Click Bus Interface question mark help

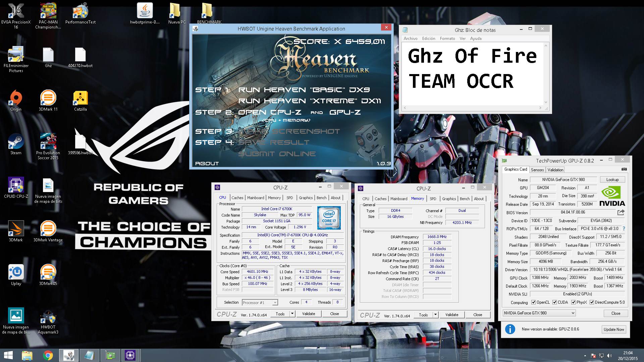tap(624, 229)
